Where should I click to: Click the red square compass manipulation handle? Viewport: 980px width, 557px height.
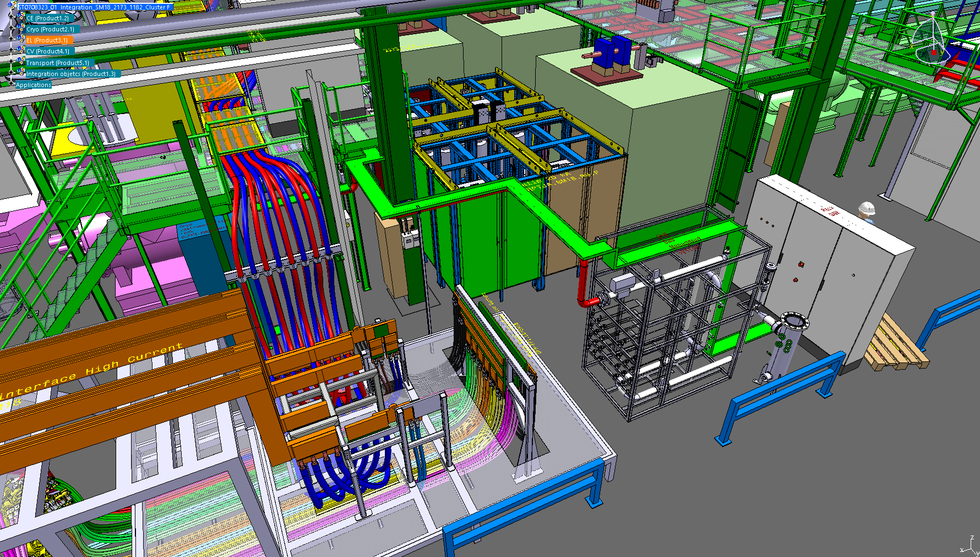(x=934, y=53)
